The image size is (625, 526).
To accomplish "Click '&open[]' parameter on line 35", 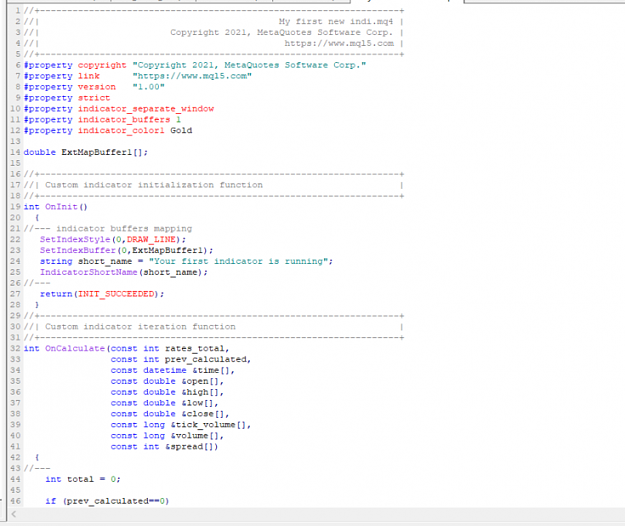I will 200,381.
